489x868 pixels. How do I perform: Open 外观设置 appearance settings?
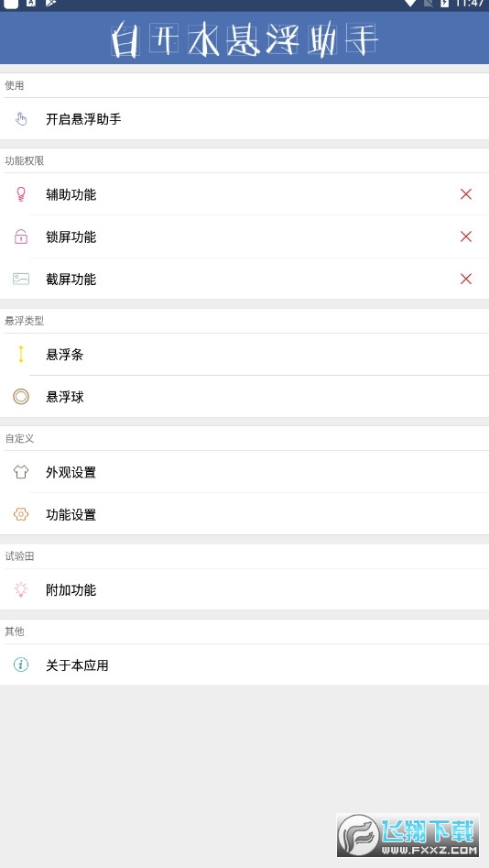point(244,472)
